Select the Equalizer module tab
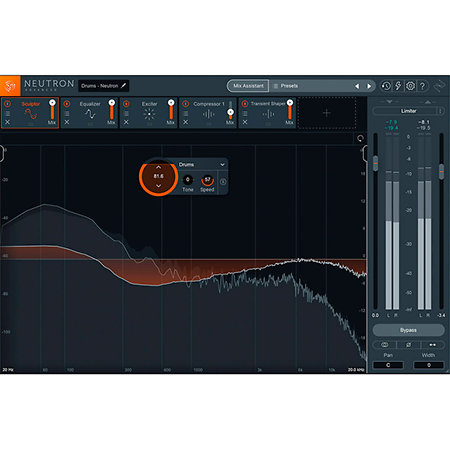The height and width of the screenshot is (450, 450). pyautogui.click(x=90, y=113)
